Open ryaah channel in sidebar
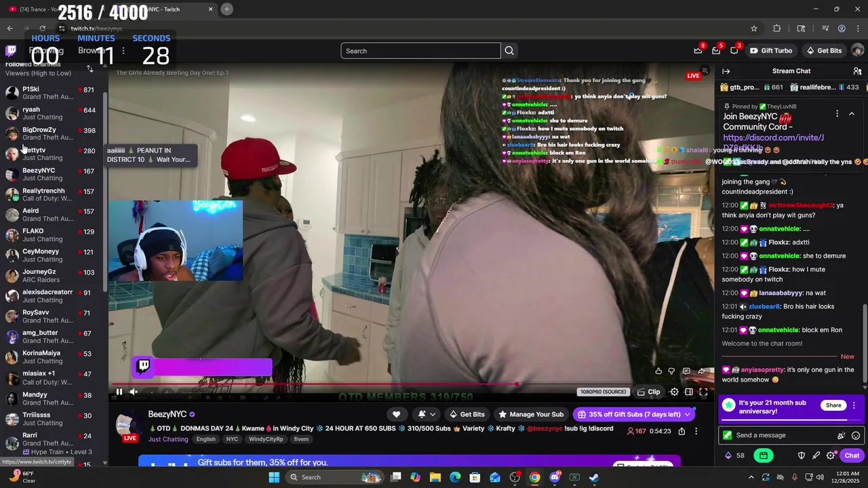868x488 pixels. [52, 113]
